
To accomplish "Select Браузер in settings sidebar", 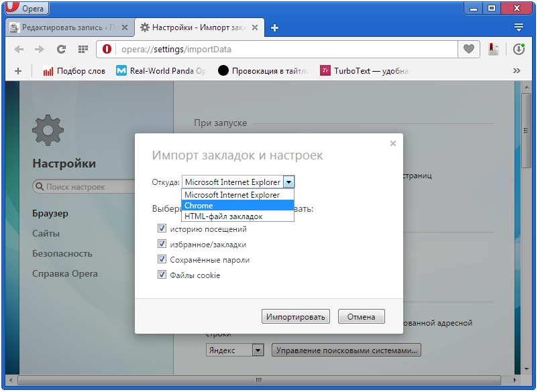I will [50, 214].
